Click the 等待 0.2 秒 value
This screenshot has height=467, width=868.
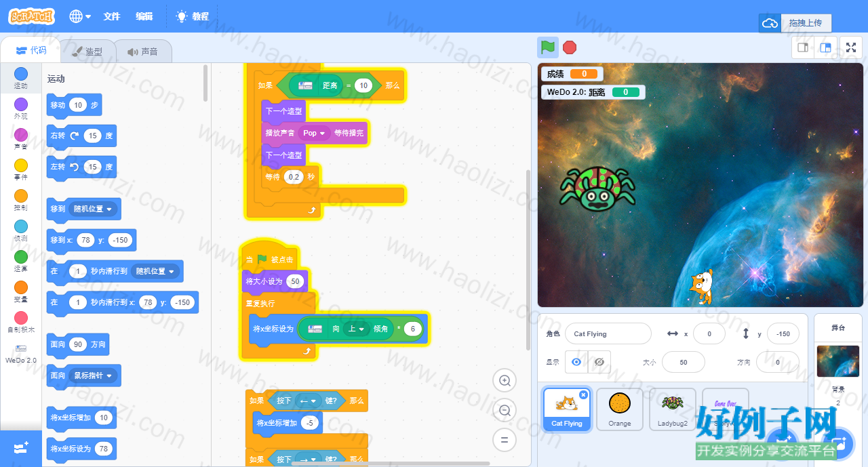coord(294,177)
